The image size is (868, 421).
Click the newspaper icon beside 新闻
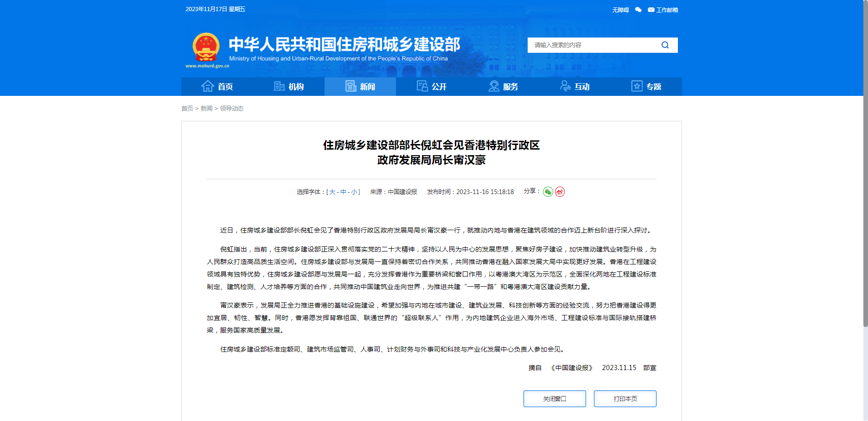[351, 86]
